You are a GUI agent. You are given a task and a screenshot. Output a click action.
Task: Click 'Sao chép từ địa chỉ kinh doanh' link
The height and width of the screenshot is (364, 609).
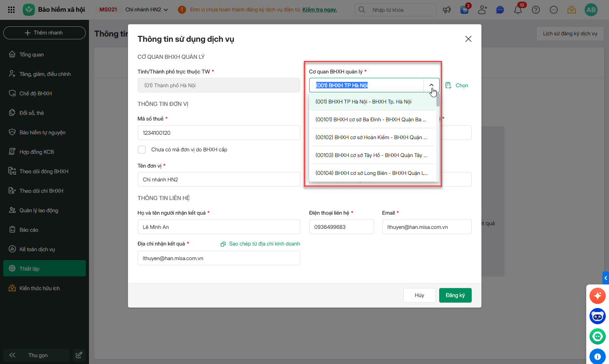pos(264,244)
